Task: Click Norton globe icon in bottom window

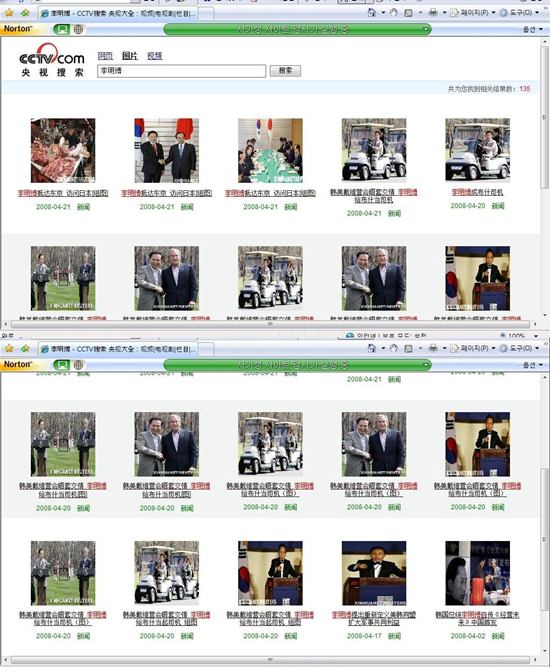Action: pos(78,365)
